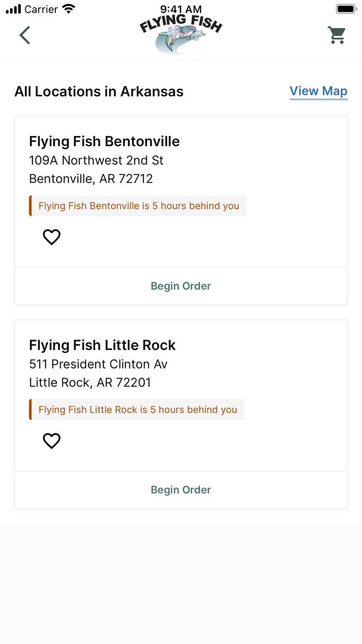Select the All Locations in Arkansas heading
The height and width of the screenshot is (644, 362).
[x=99, y=91]
